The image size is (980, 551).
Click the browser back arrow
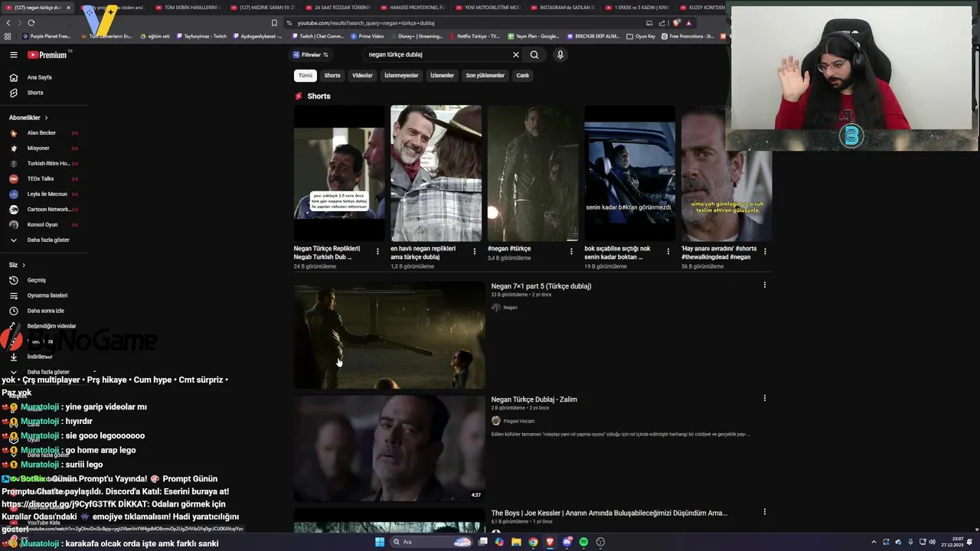(x=8, y=23)
